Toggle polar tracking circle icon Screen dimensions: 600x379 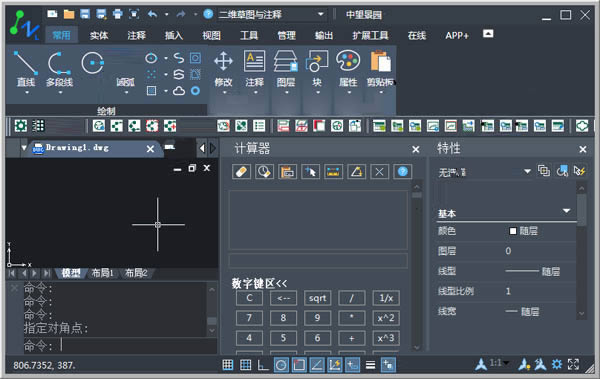(x=281, y=365)
